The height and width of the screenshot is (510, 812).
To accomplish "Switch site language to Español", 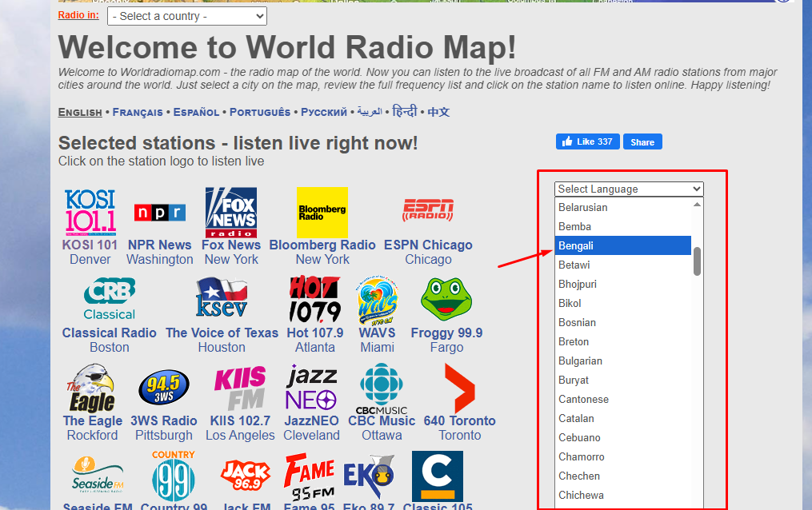I will 196,112.
